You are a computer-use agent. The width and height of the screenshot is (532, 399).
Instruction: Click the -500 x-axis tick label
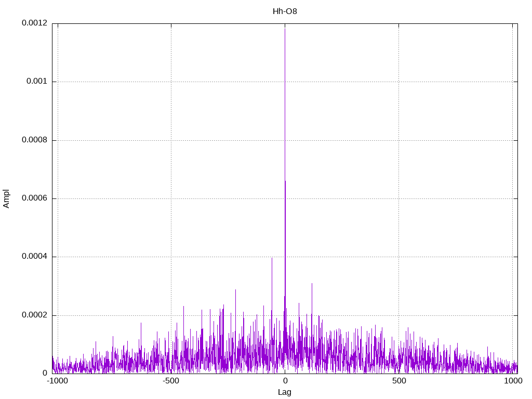[x=171, y=381]
